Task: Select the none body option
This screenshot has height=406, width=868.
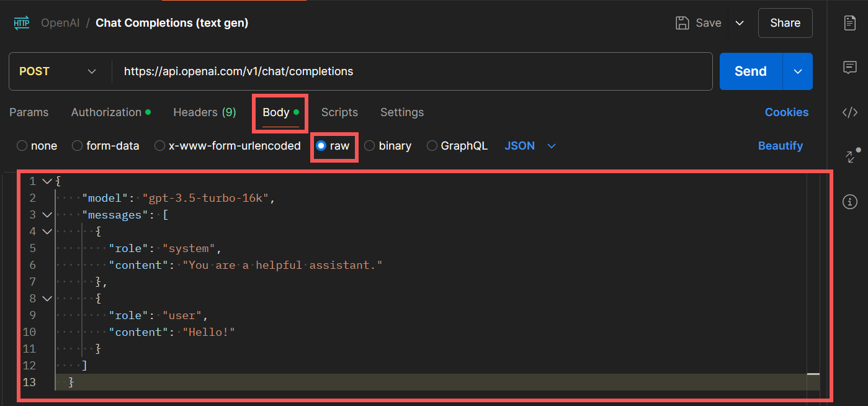Action: click(x=37, y=146)
